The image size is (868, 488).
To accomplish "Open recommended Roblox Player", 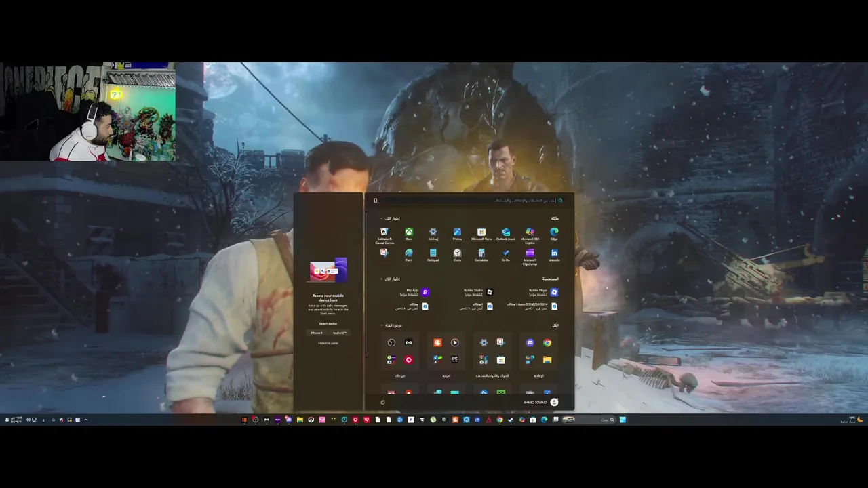I will [543, 292].
